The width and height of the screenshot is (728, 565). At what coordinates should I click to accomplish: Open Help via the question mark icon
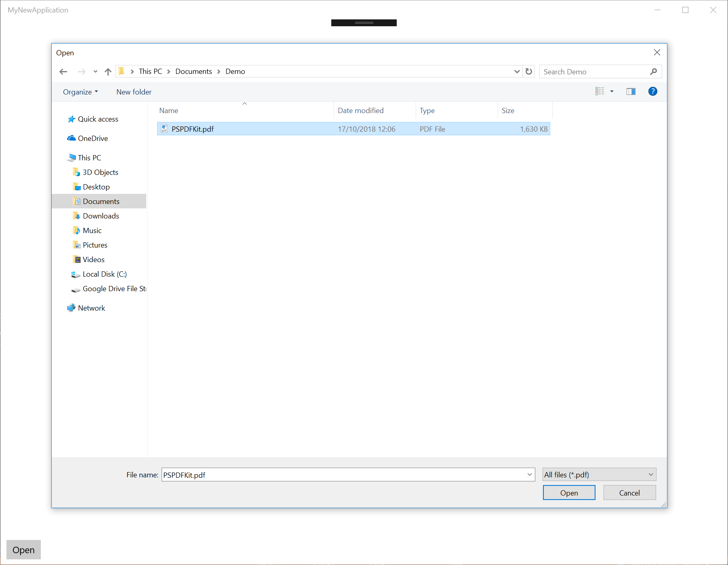click(652, 91)
